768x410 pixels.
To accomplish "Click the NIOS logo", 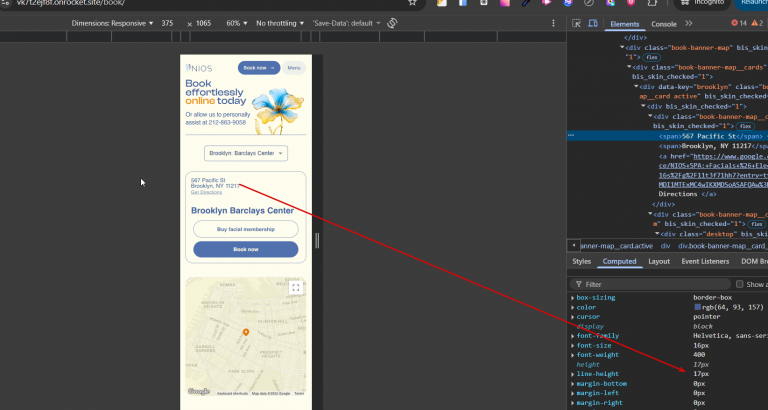I will [199, 68].
